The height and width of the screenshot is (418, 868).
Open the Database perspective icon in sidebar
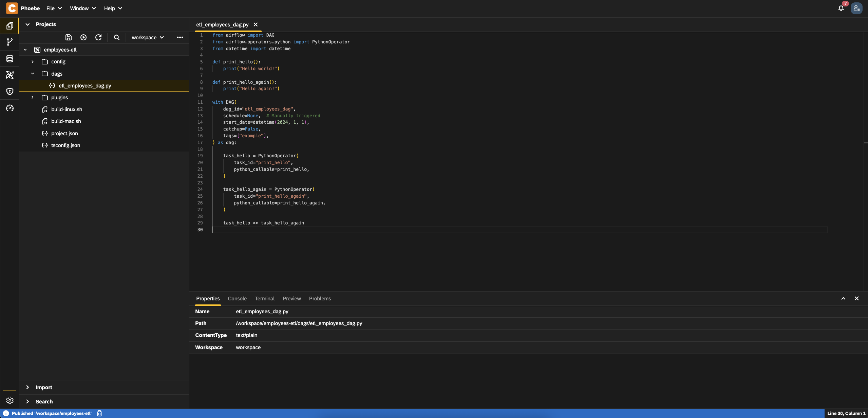click(x=10, y=59)
